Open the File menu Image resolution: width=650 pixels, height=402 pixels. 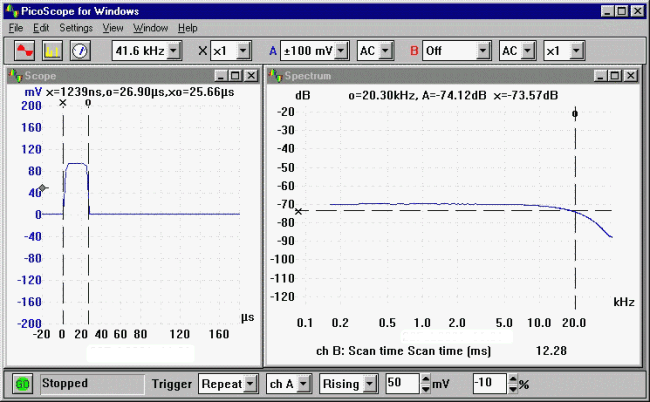tap(15, 28)
